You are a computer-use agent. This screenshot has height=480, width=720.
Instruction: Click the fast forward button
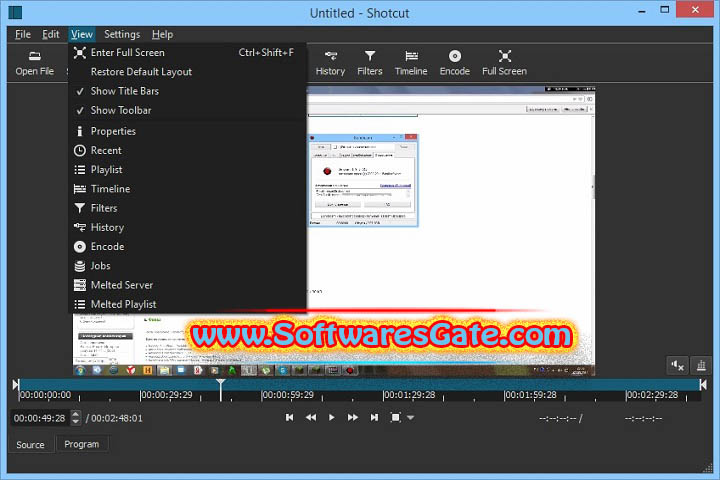coord(353,418)
